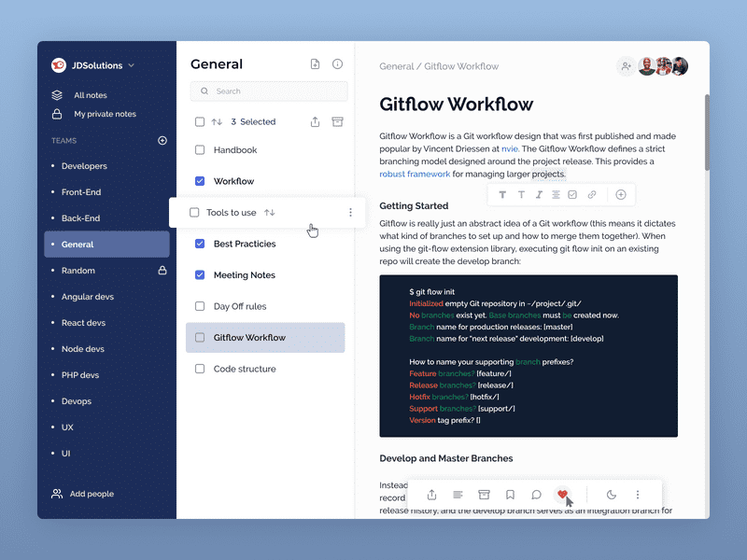Archive the selected notes in list header
Viewport: 747px width, 560px height.
point(338,122)
